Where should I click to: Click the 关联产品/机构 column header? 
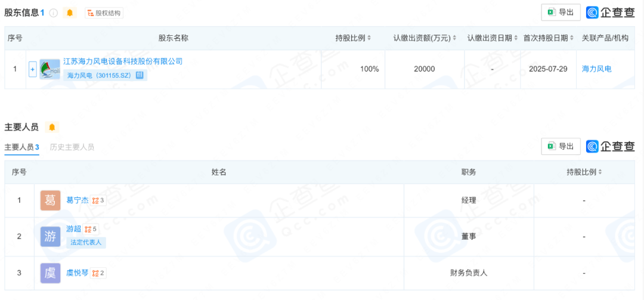[605, 38]
